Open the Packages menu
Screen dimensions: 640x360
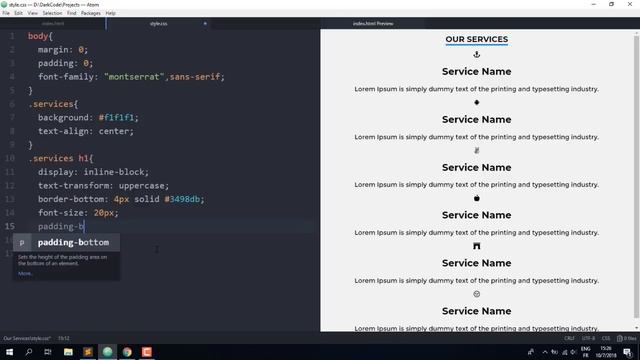(91, 13)
